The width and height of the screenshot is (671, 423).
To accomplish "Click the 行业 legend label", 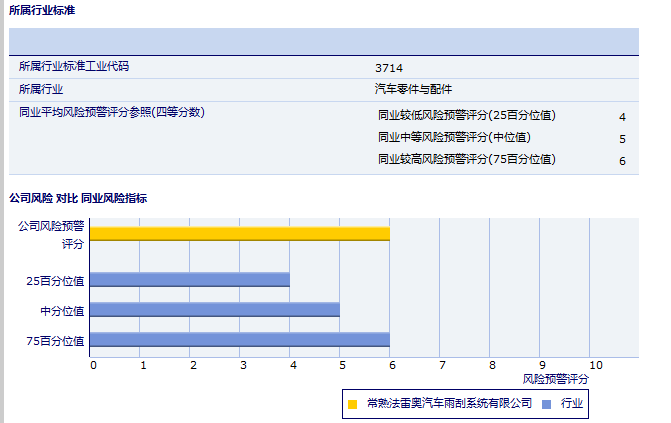I will [x=572, y=403].
